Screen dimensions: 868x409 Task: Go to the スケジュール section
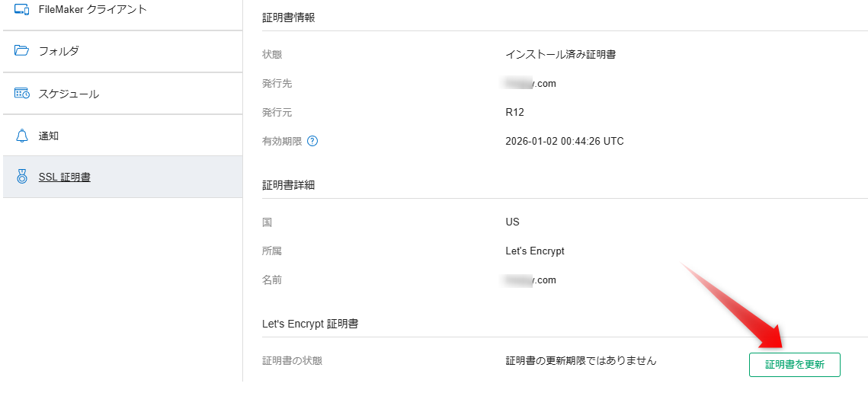click(69, 94)
